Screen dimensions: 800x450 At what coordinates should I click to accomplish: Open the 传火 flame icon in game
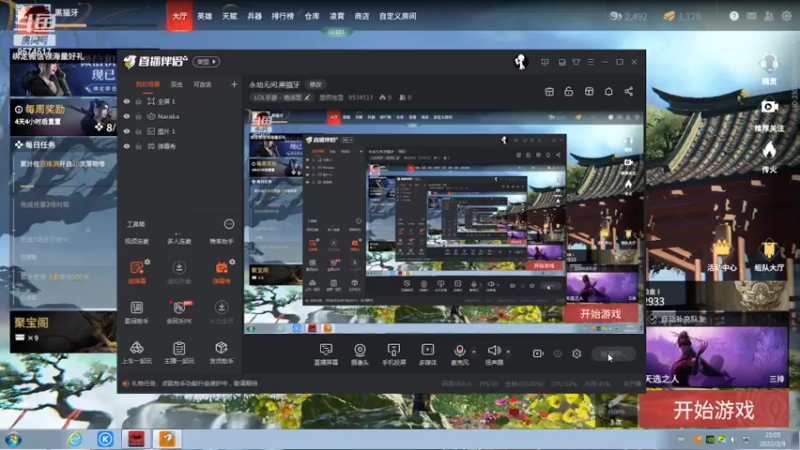point(769,157)
